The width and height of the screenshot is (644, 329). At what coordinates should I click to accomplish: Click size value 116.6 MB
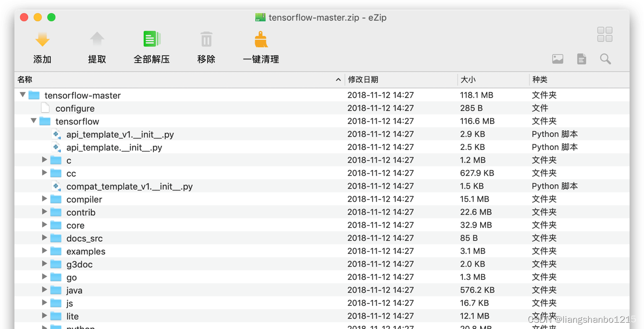pos(477,121)
